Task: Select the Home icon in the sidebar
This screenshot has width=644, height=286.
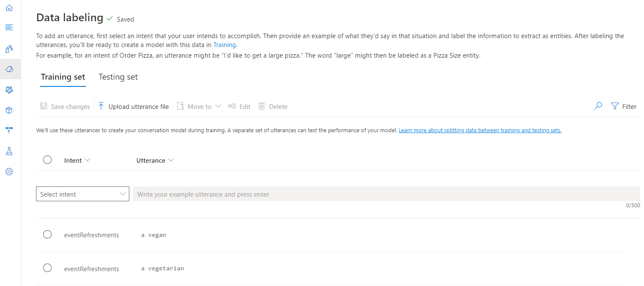Action: click(9, 8)
